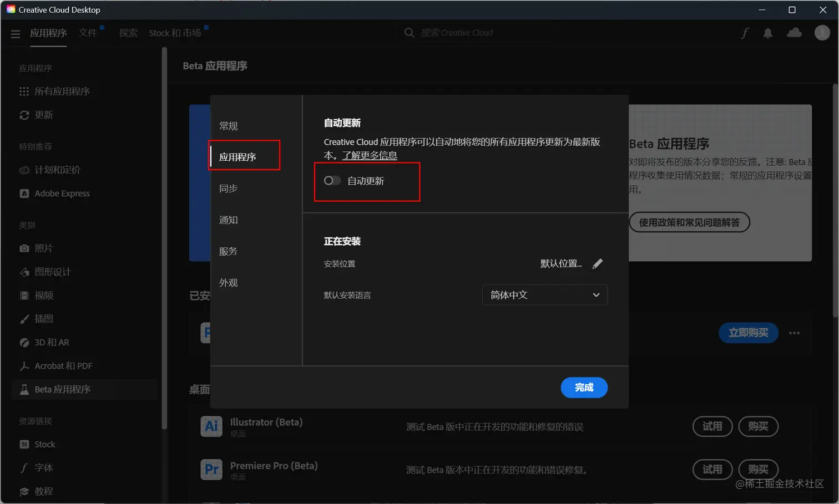
Task: Select the 外观 preferences tab
Action: tap(229, 283)
